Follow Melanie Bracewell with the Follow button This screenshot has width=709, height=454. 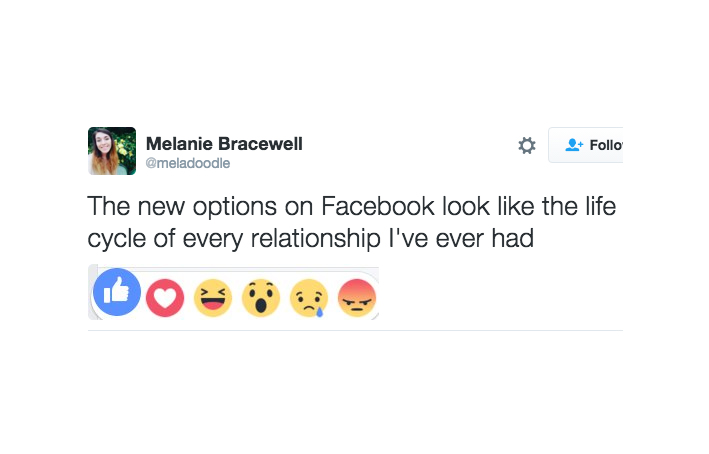point(586,145)
